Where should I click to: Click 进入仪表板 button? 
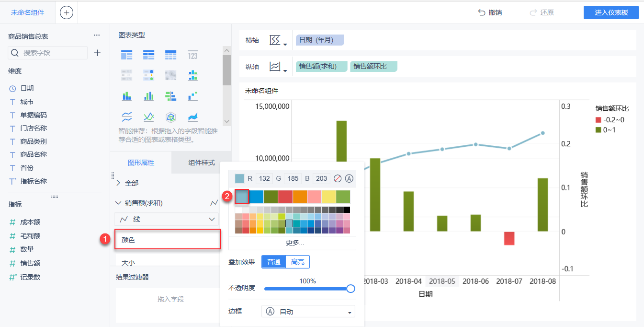[611, 12]
